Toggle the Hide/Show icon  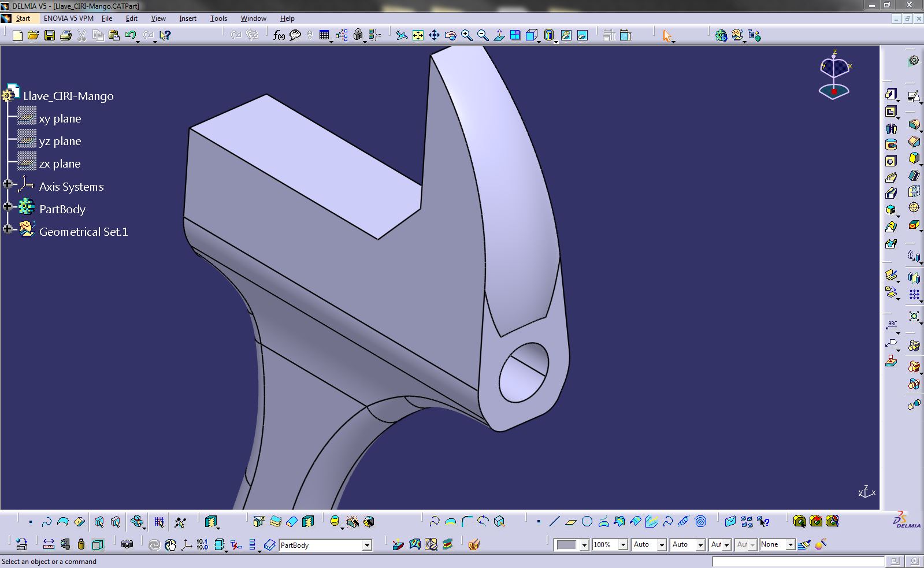pos(566,36)
